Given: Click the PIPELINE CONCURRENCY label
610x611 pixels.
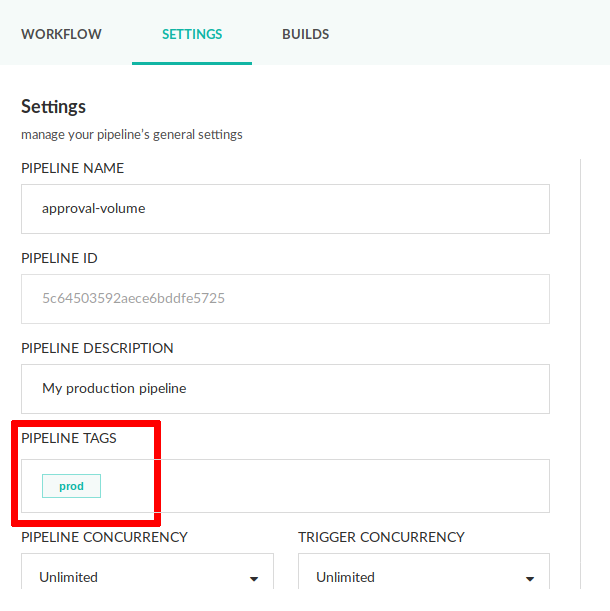Looking at the screenshot, I should 104,537.
